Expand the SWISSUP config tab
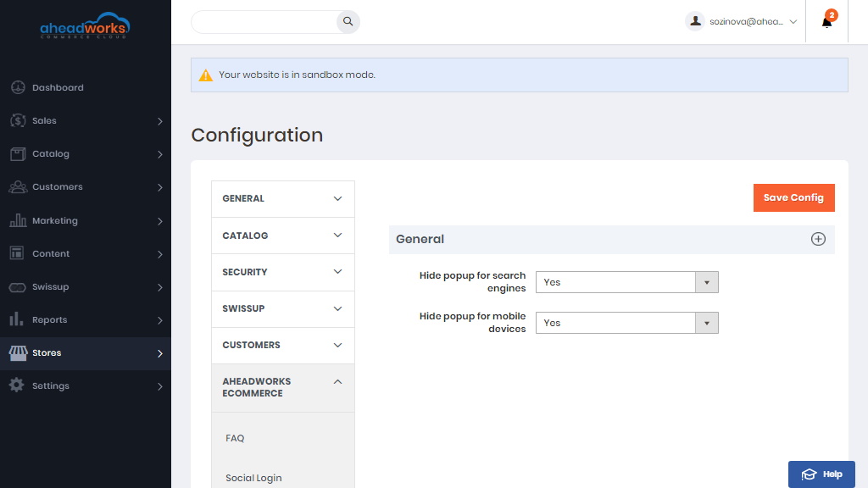Viewport: 868px width, 488px height. click(283, 308)
